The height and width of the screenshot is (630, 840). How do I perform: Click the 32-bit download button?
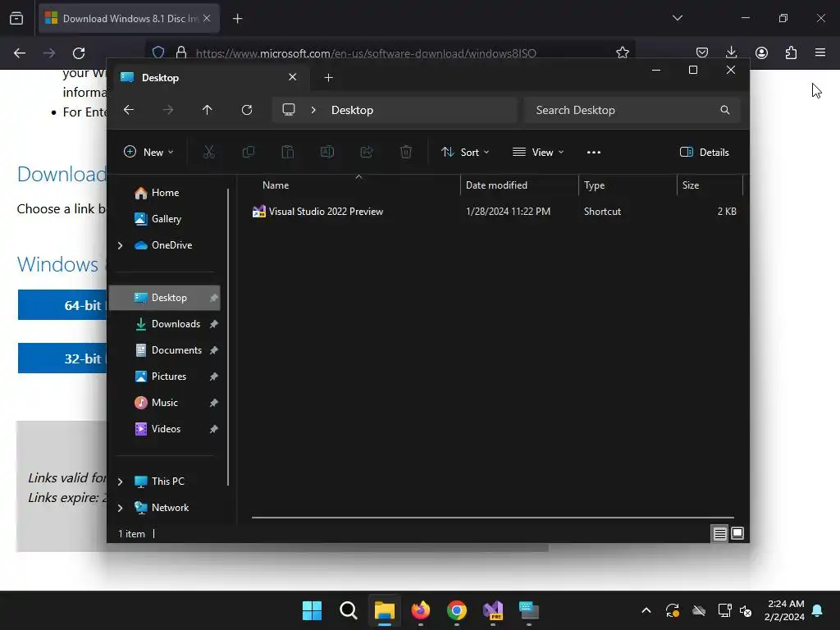pyautogui.click(x=62, y=358)
